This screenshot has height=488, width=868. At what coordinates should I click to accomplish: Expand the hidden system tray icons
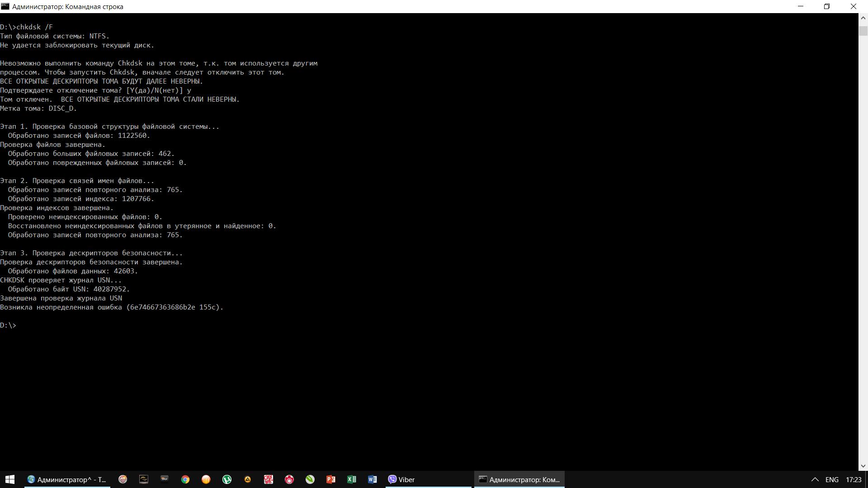[815, 479]
